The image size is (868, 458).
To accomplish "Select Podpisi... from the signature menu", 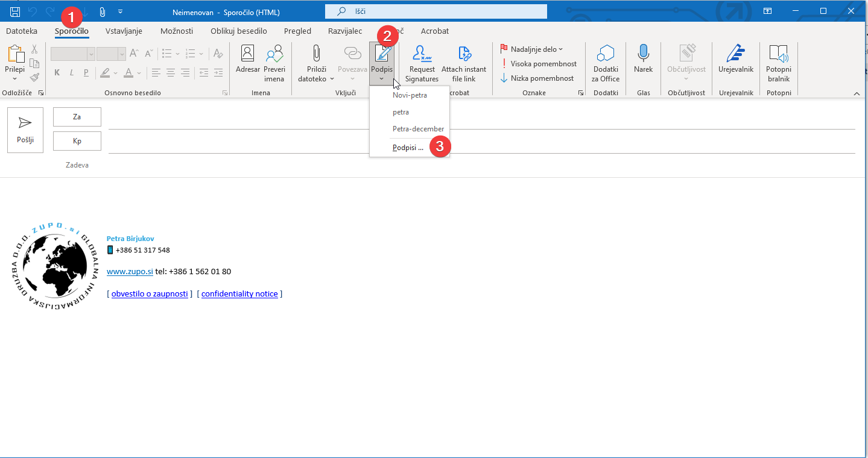I will click(x=408, y=147).
